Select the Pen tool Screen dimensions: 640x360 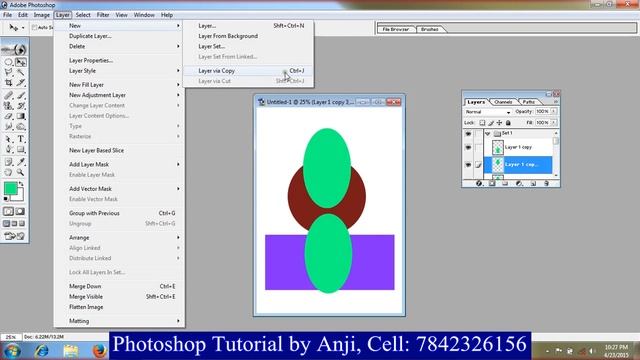[x=8, y=149]
